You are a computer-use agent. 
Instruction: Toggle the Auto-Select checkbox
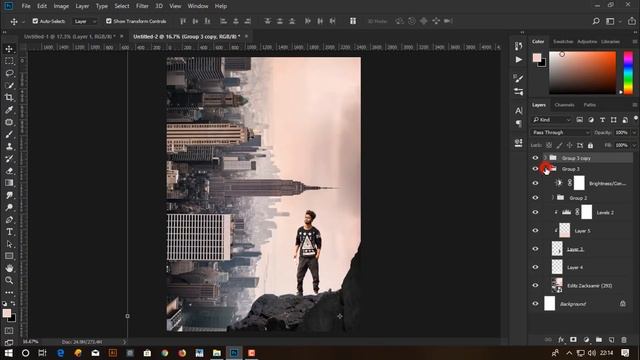coord(35,21)
